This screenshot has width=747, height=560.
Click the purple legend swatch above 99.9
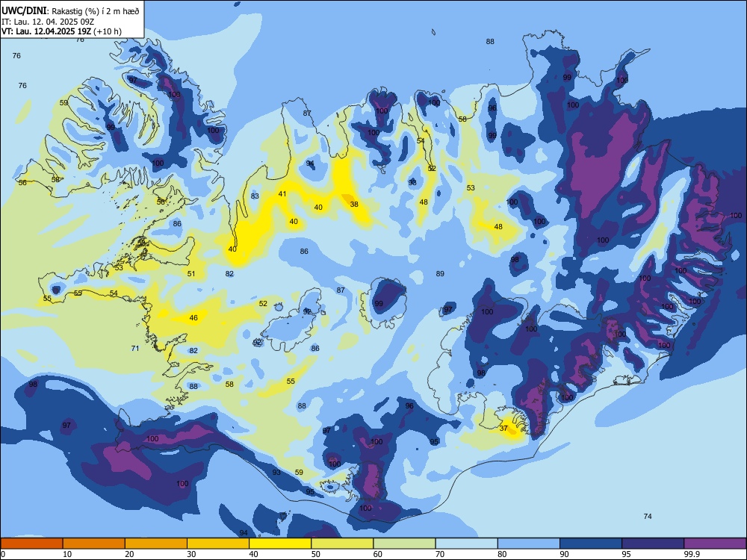[715, 544]
